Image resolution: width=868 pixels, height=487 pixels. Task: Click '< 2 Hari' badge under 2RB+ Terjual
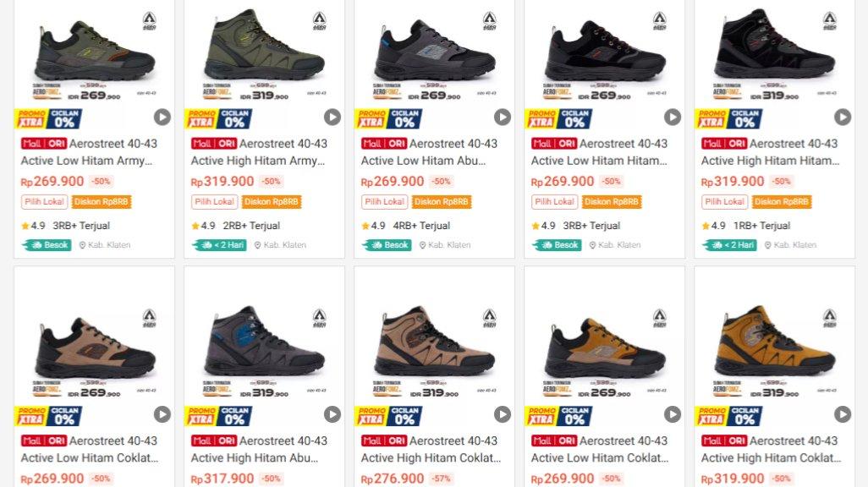coord(217,245)
